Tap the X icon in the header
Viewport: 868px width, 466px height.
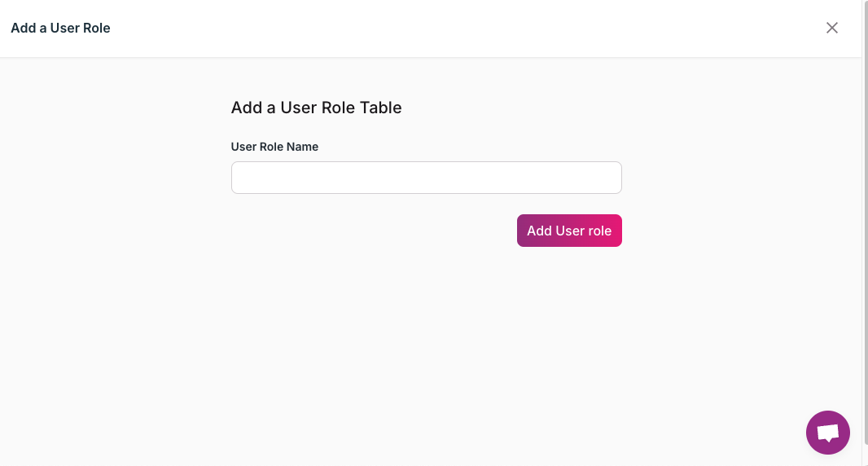[x=831, y=28]
